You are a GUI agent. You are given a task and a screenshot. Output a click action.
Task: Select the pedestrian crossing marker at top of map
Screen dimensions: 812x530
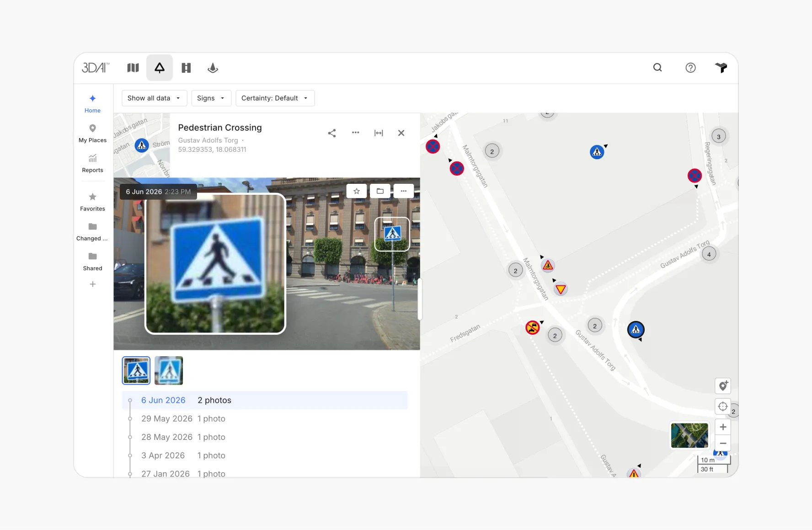click(x=597, y=152)
